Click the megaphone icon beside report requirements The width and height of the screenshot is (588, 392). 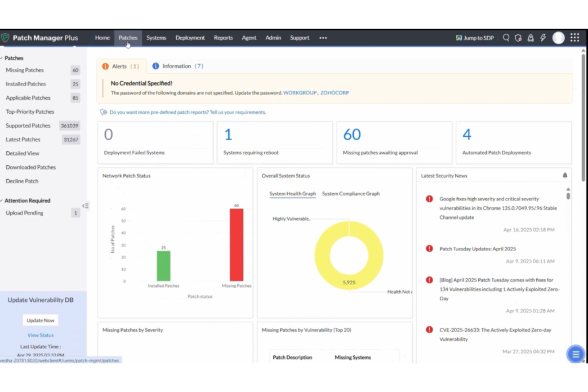click(x=104, y=112)
